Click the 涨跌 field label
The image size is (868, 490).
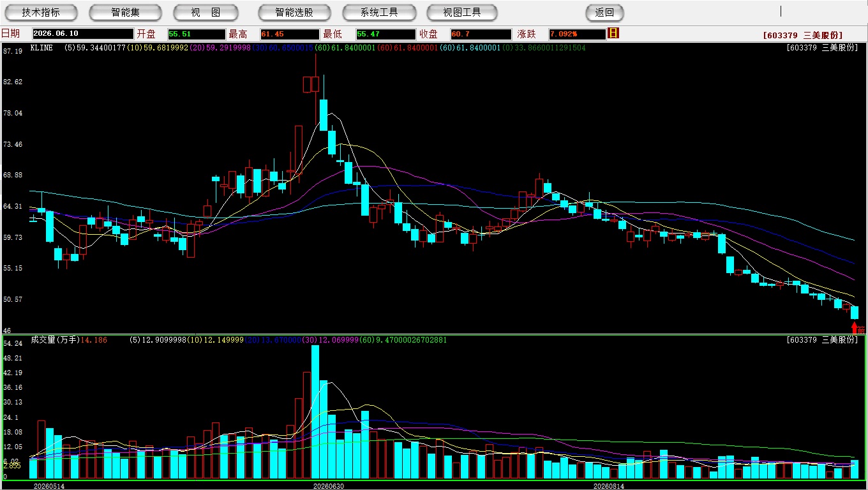tap(527, 34)
